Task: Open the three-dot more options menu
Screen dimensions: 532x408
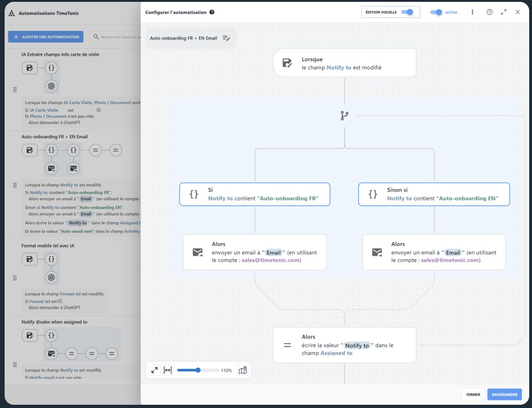Action: click(472, 12)
